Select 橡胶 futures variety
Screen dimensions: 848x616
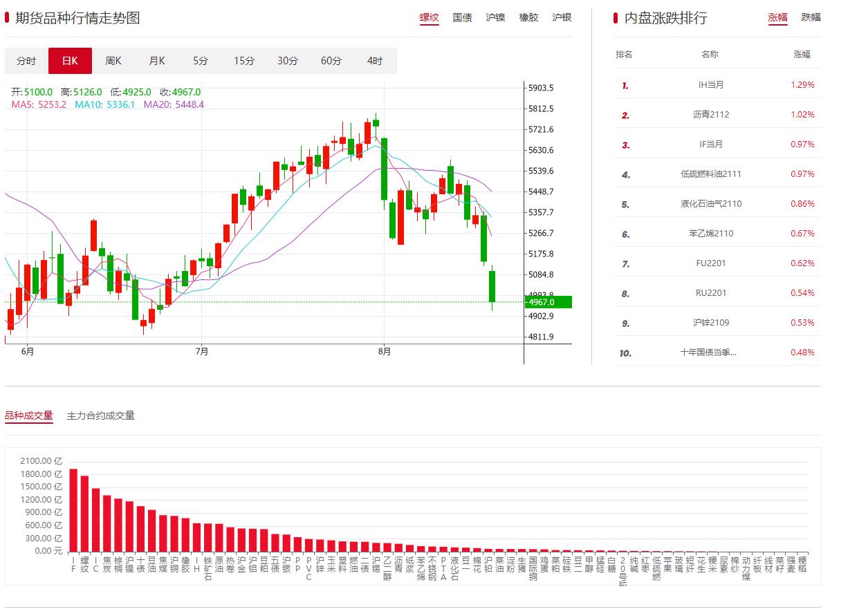(x=528, y=18)
